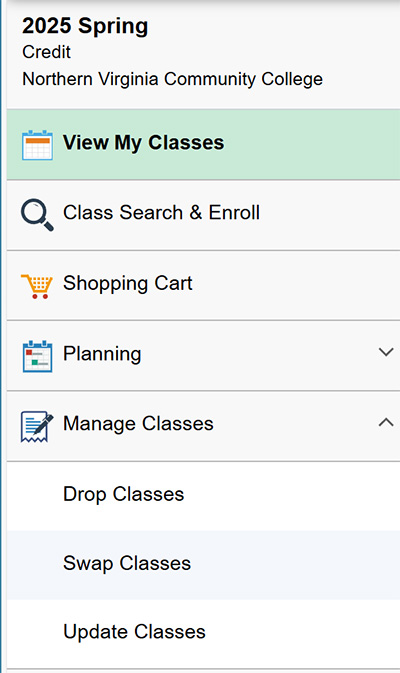Click Northern Virginia Community College text

(173, 79)
